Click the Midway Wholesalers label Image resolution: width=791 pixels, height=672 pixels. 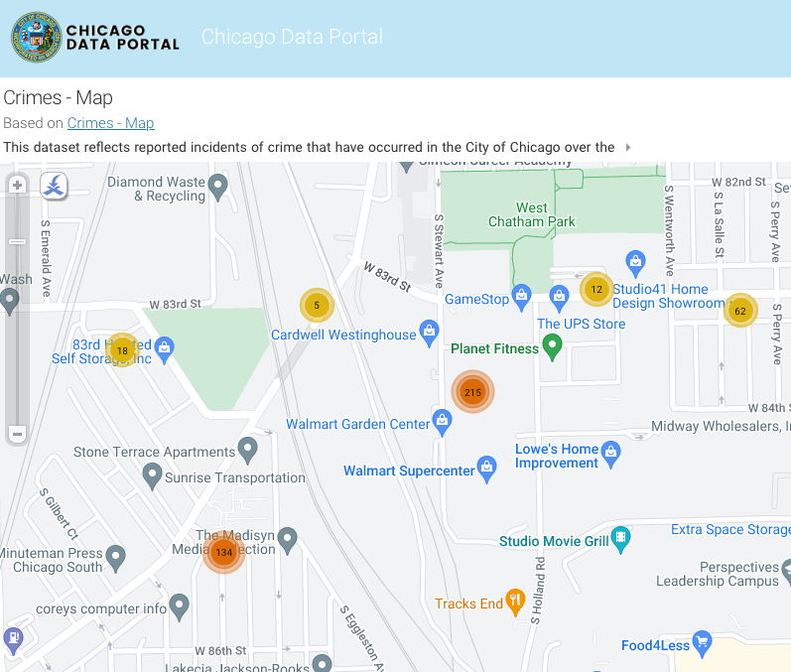click(x=721, y=426)
